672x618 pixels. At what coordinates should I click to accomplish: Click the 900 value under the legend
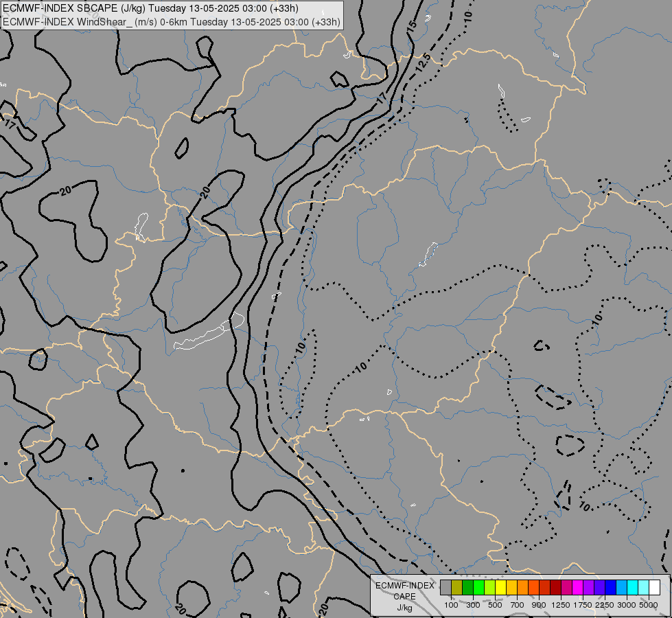539,605
